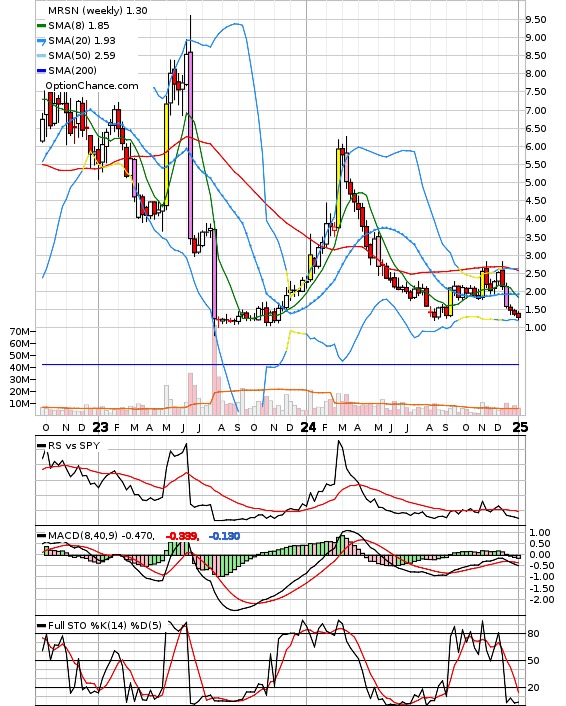Viewport: 566px width, 706px height.
Task: Click the dark blue SMA(200) legend swatch
Action: coord(41,71)
